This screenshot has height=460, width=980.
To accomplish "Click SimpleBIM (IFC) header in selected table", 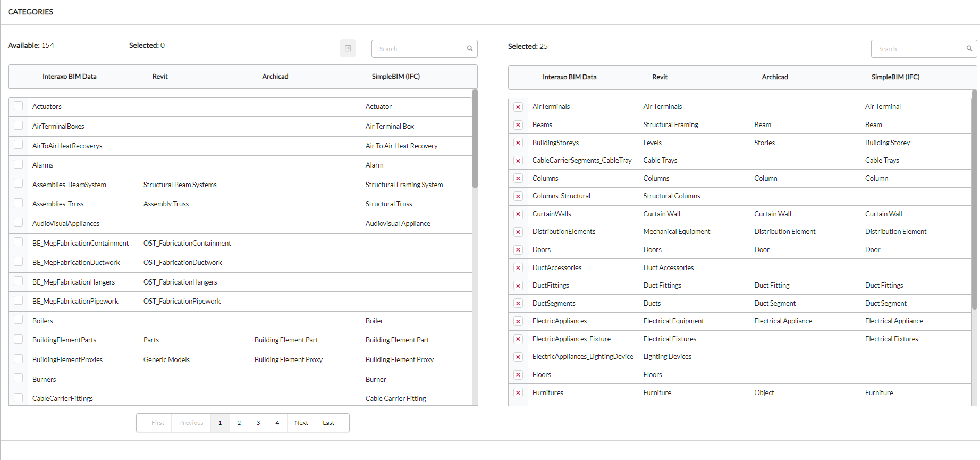I will click(x=895, y=77).
